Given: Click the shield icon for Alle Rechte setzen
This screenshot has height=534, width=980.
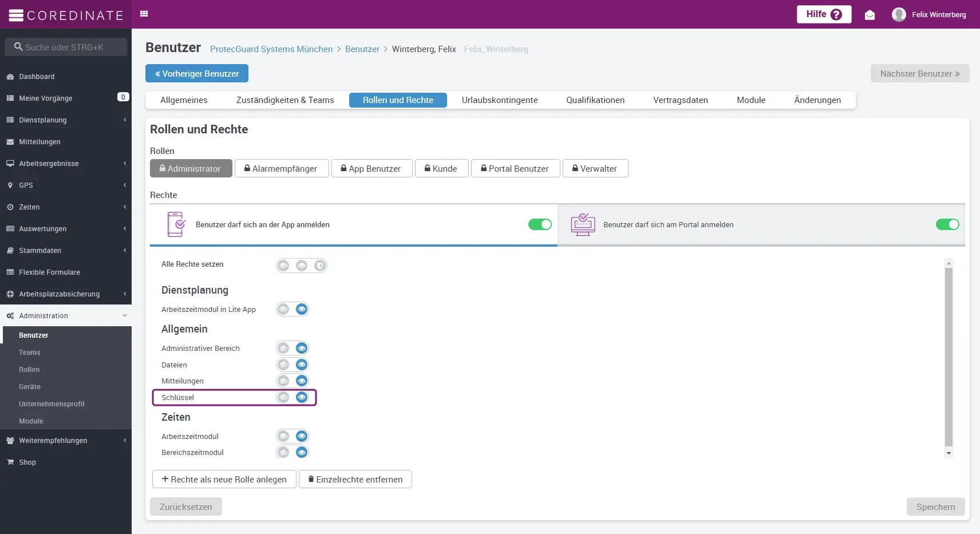Looking at the screenshot, I should 320,266.
